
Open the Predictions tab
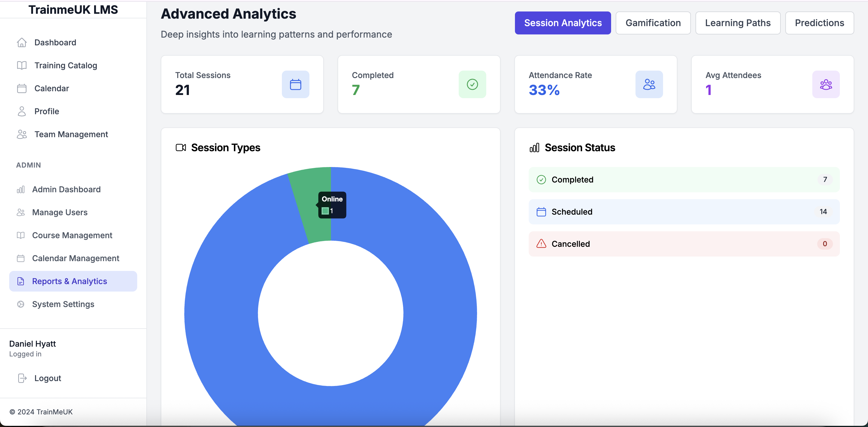tap(819, 23)
